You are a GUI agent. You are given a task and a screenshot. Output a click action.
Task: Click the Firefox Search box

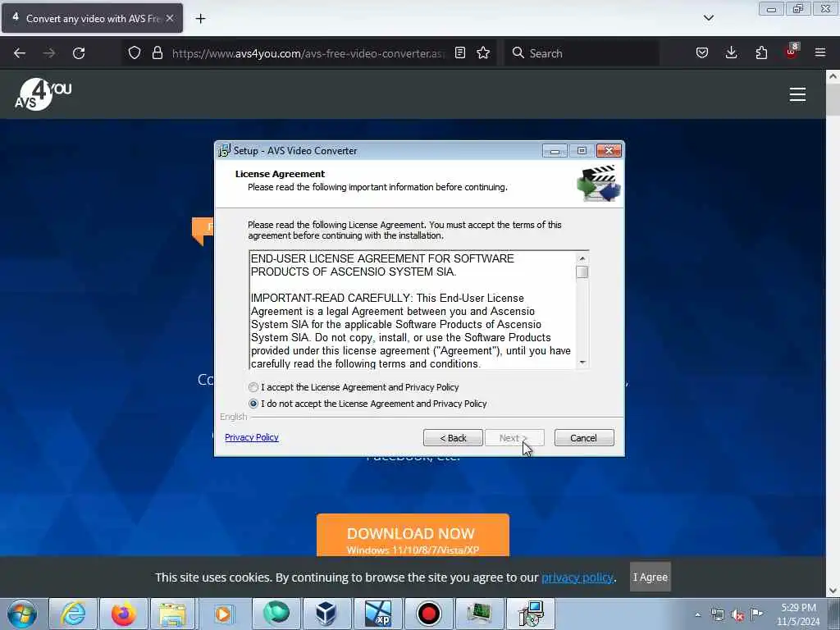[582, 53]
